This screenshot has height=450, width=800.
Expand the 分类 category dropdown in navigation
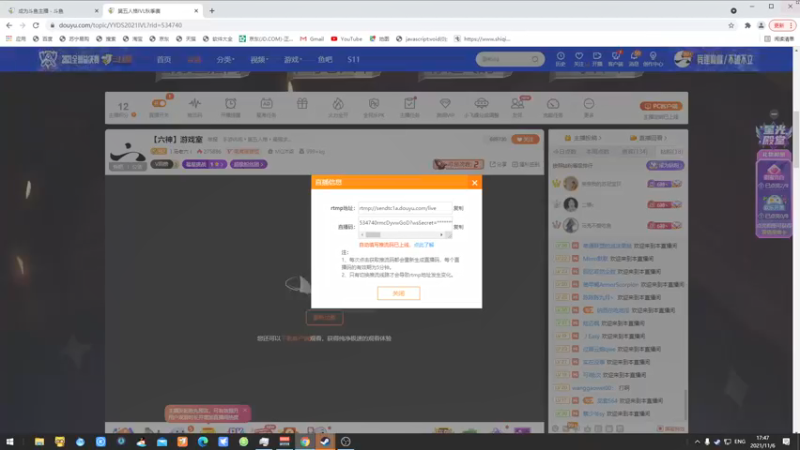(225, 60)
